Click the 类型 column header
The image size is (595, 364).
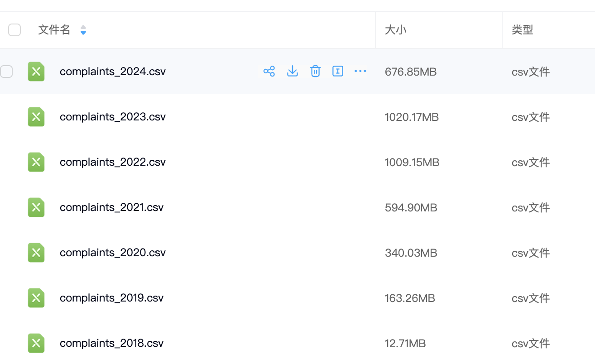(x=523, y=30)
